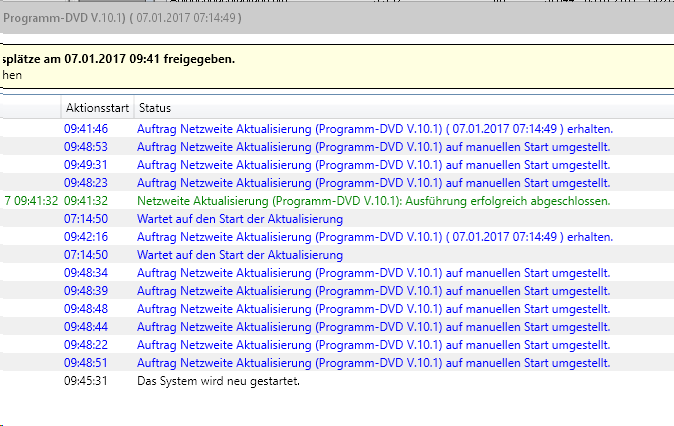Image resolution: width=674 pixels, height=426 pixels.
Task: Choose the 09:45:31 time entry
Action: click(x=86, y=381)
